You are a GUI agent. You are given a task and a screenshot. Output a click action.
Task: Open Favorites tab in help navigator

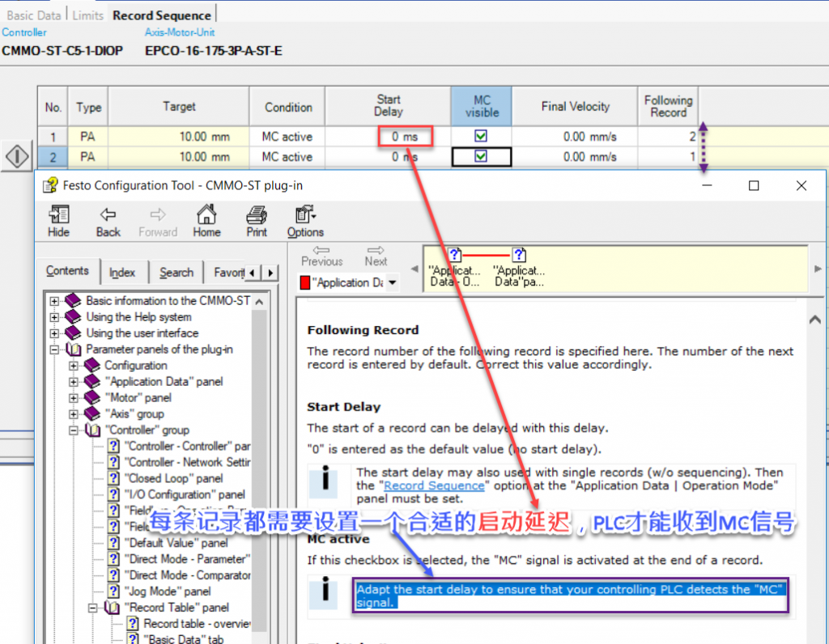point(227,273)
